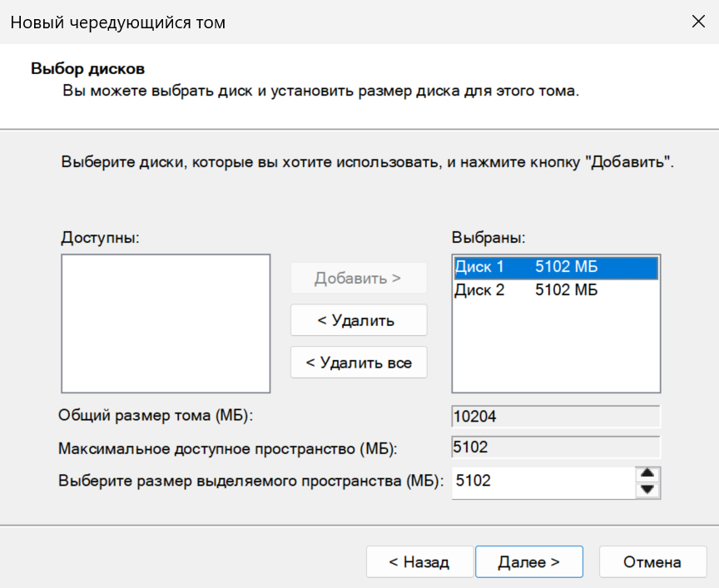The height and width of the screenshot is (588, 719).
Task: Decrease allocated size with the down arrow
Action: [647, 490]
